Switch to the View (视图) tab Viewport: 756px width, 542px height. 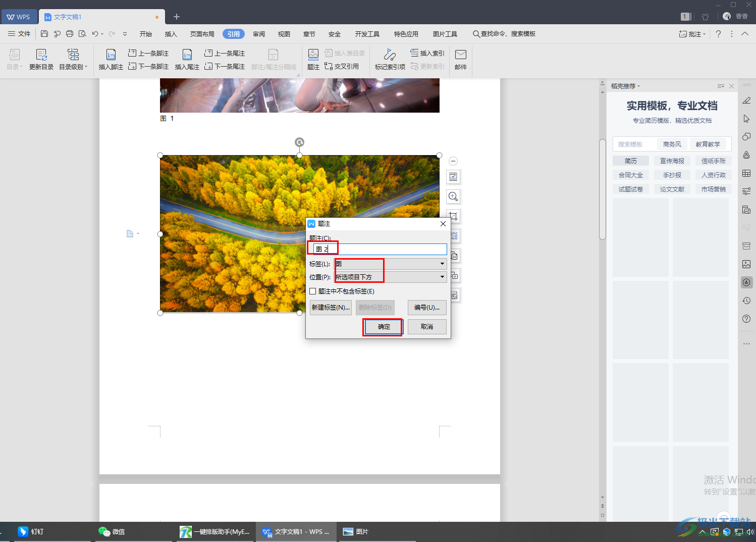[x=284, y=34]
